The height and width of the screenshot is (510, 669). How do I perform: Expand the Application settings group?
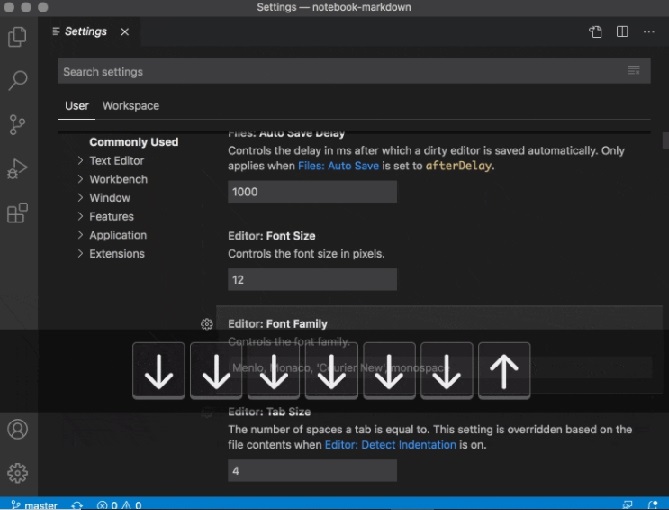pyautogui.click(x=112, y=235)
